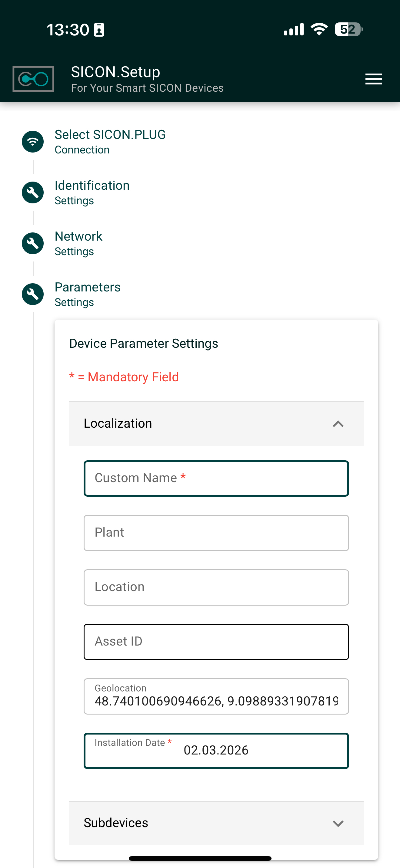Tap the Network wrench icon
The image size is (400, 868).
coord(33,243)
